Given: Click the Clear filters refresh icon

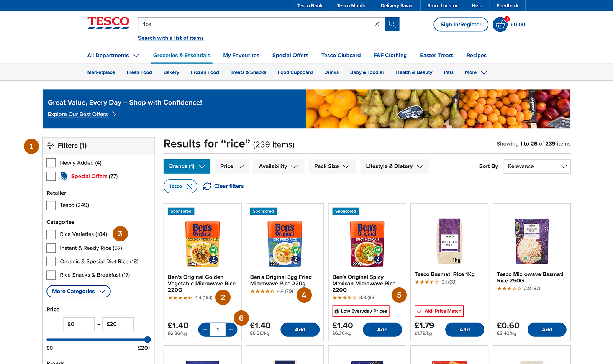Looking at the screenshot, I should coord(207,186).
